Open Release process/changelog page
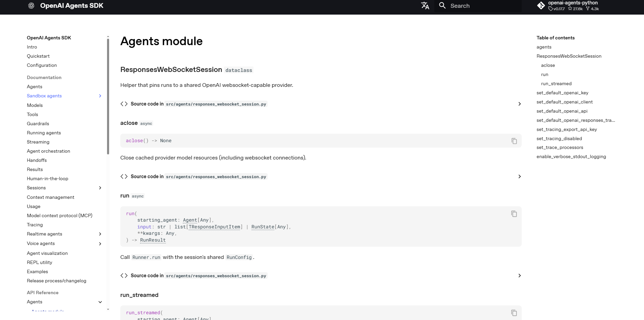The height and width of the screenshot is (320, 644). pyautogui.click(x=56, y=281)
